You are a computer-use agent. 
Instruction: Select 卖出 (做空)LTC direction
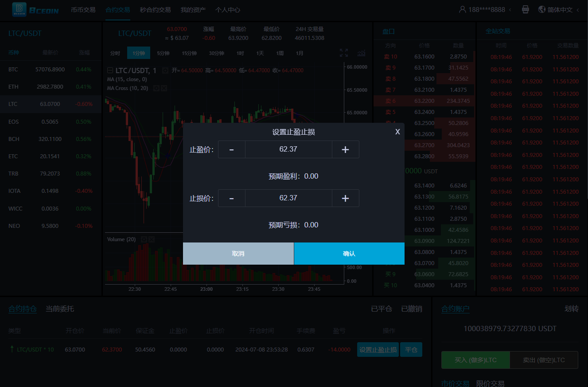pos(544,360)
